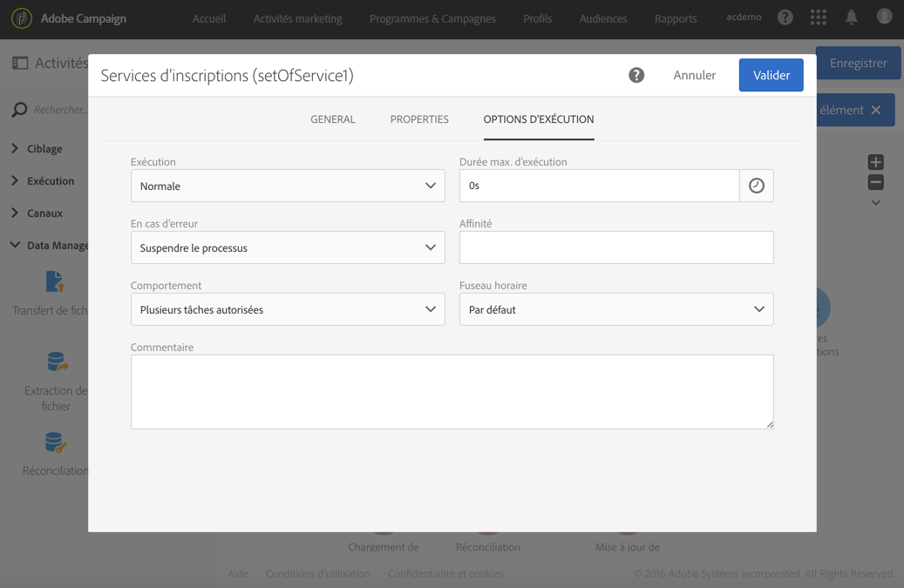Click the zoom in plus icon
The height and width of the screenshot is (588, 904).
876,162
